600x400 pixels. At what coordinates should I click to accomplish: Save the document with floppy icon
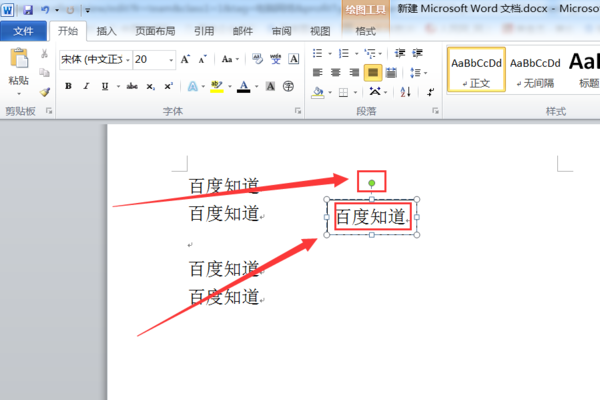(28, 10)
